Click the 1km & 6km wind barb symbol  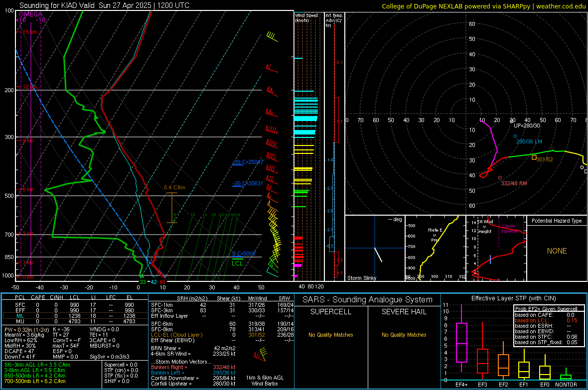coord(260,354)
